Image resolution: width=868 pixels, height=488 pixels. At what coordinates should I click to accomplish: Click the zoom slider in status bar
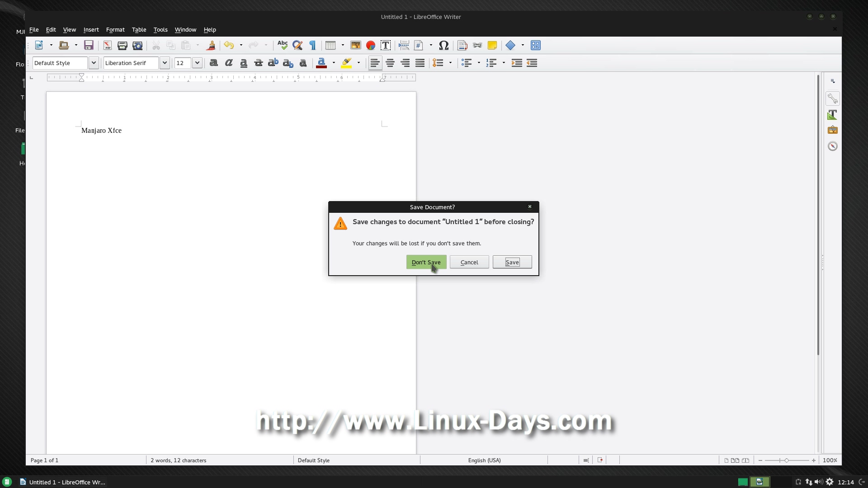point(787,460)
